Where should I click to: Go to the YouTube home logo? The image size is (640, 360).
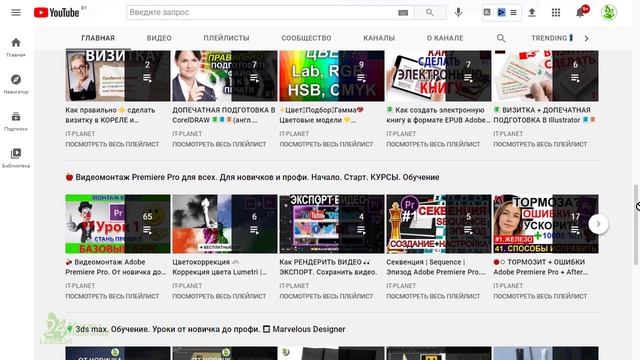point(57,13)
